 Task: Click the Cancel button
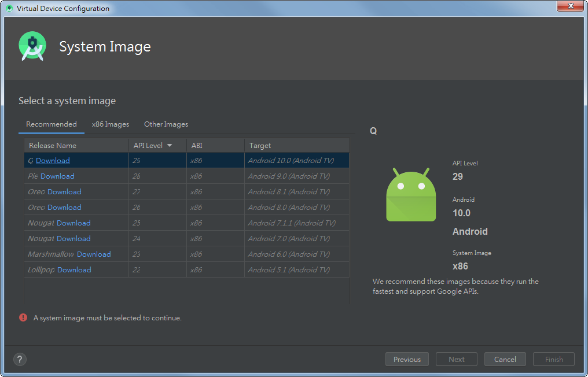pos(505,359)
